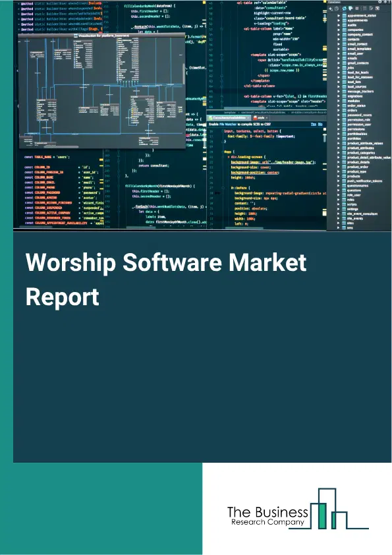Click the table icon beside settings
This screenshot has height=555, width=392.
pos(345,209)
